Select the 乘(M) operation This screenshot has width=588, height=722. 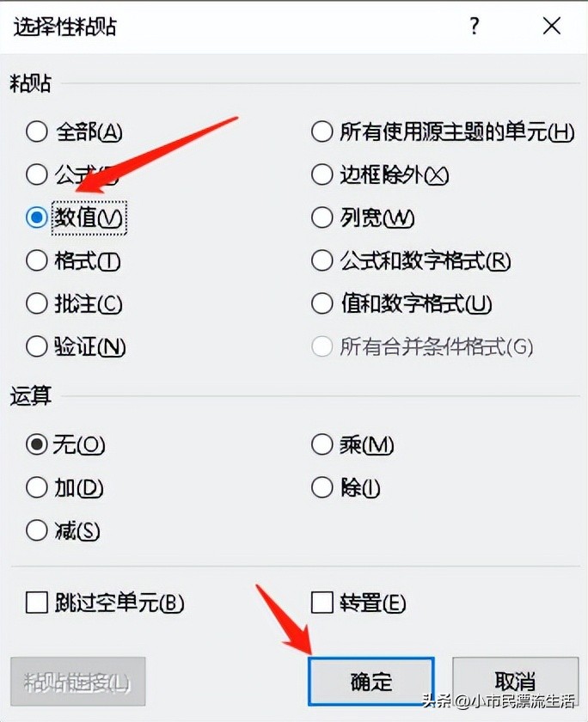[x=322, y=445]
